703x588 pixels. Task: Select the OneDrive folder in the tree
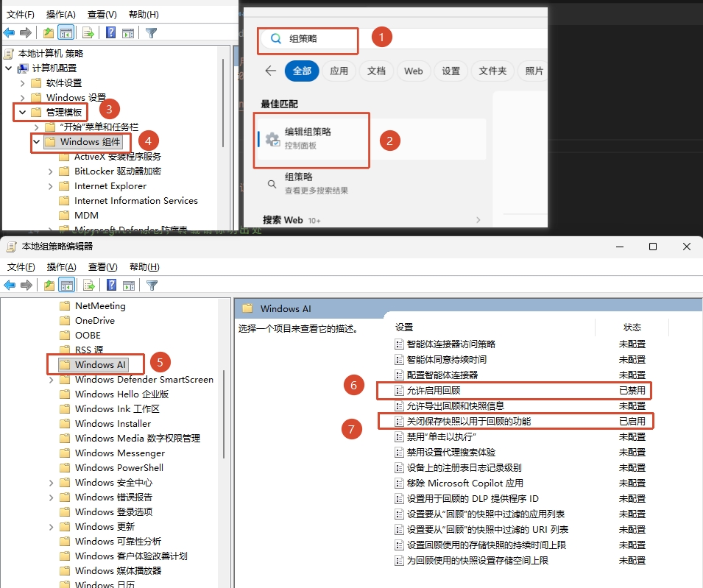(x=88, y=320)
